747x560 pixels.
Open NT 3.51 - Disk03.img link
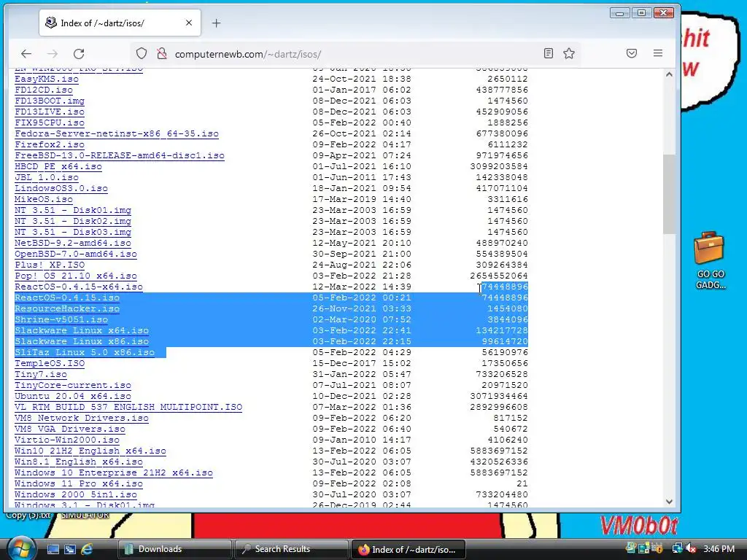[x=73, y=233]
